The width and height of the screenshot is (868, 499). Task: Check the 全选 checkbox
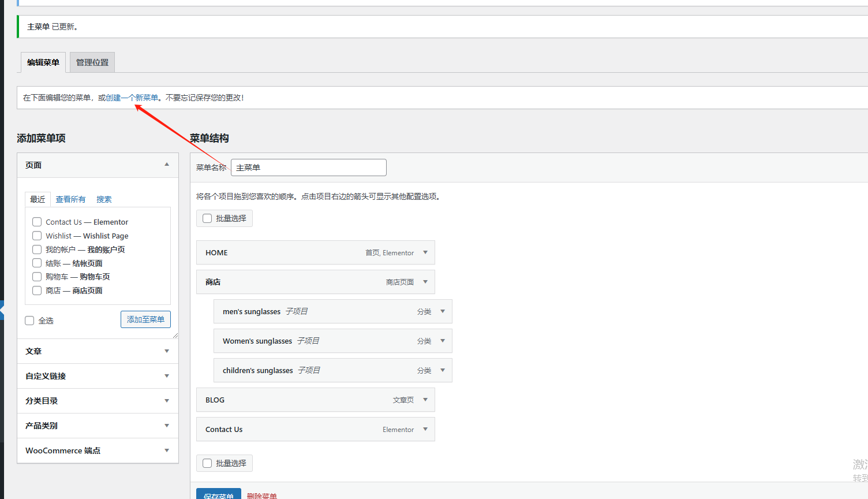pyautogui.click(x=29, y=320)
